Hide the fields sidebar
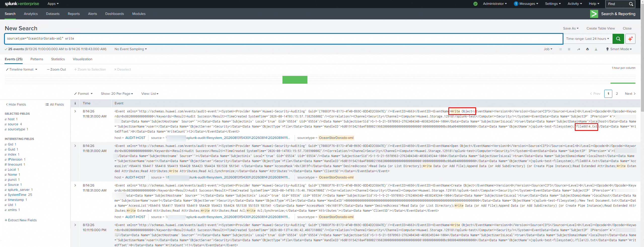The height and width of the screenshot is (247, 644). coord(16,105)
